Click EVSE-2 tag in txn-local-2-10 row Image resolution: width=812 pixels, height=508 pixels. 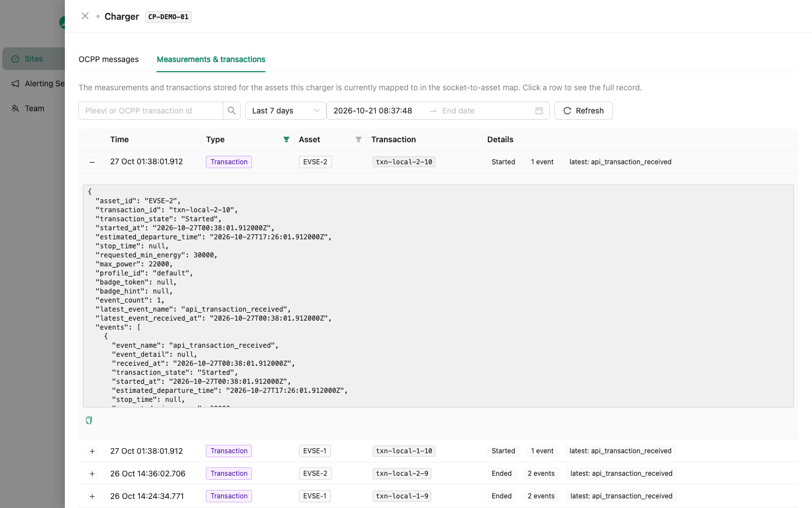coord(315,162)
